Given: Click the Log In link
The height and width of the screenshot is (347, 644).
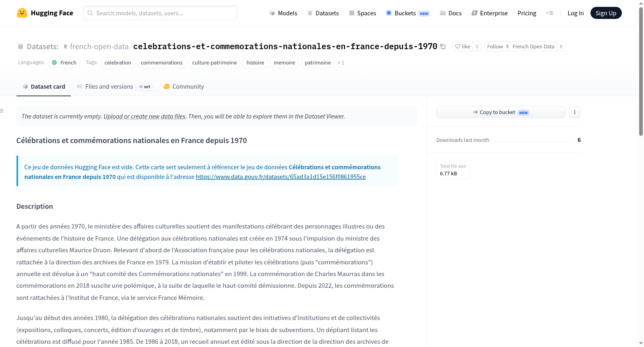Looking at the screenshot, I should point(576,13).
